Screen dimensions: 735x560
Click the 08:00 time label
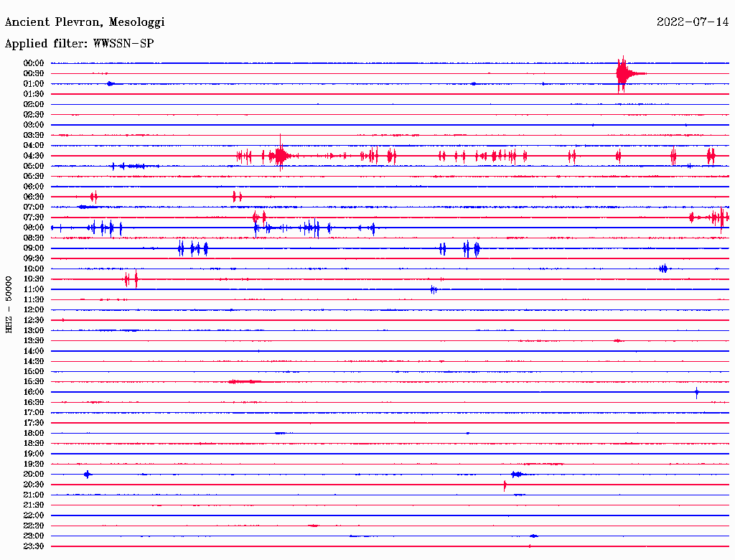[34, 228]
